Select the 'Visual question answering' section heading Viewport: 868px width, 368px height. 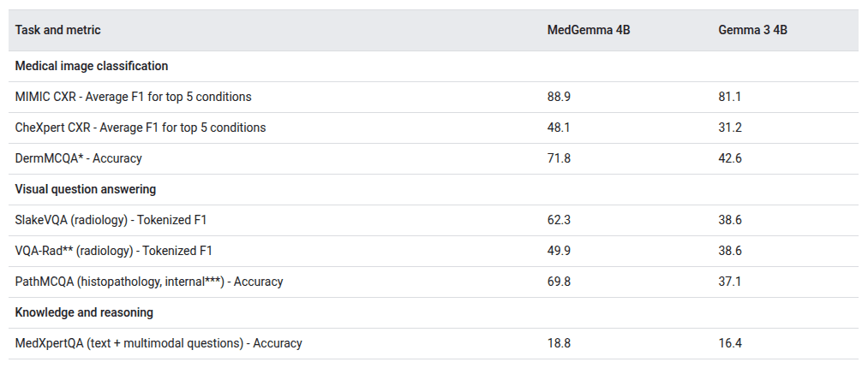(x=85, y=189)
